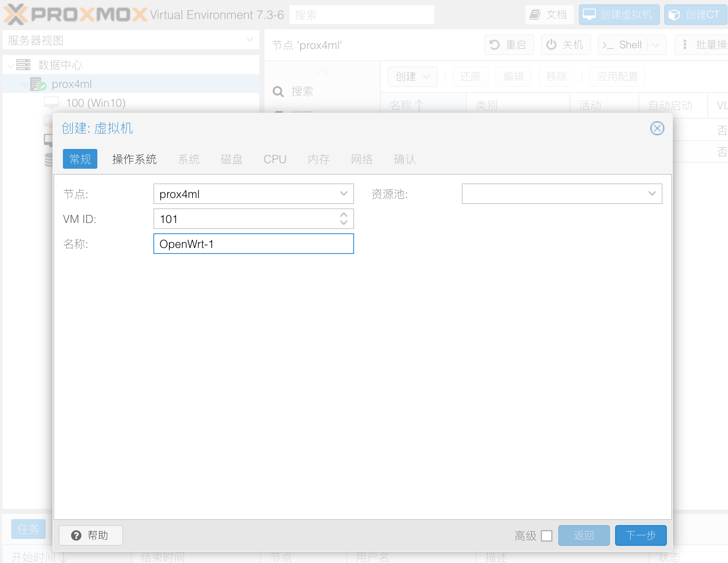Click the shutdown power icon
Screen dimensions: 728x563
[x=551, y=45]
